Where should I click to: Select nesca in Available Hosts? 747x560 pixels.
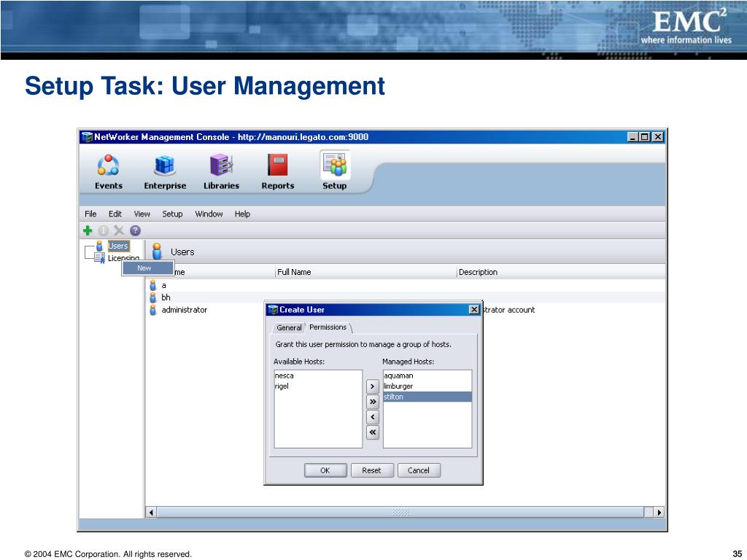318,376
